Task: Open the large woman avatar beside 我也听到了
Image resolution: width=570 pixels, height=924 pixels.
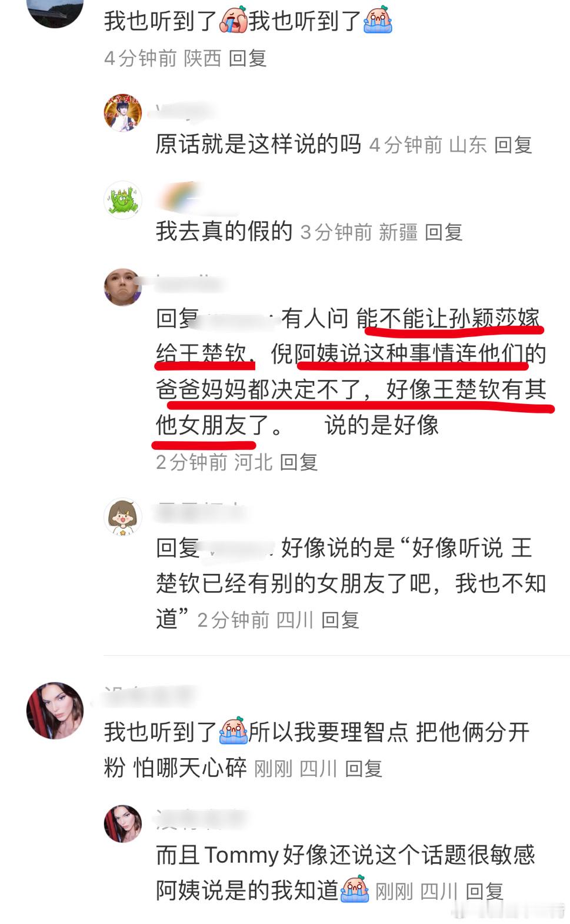Action: (55, 710)
